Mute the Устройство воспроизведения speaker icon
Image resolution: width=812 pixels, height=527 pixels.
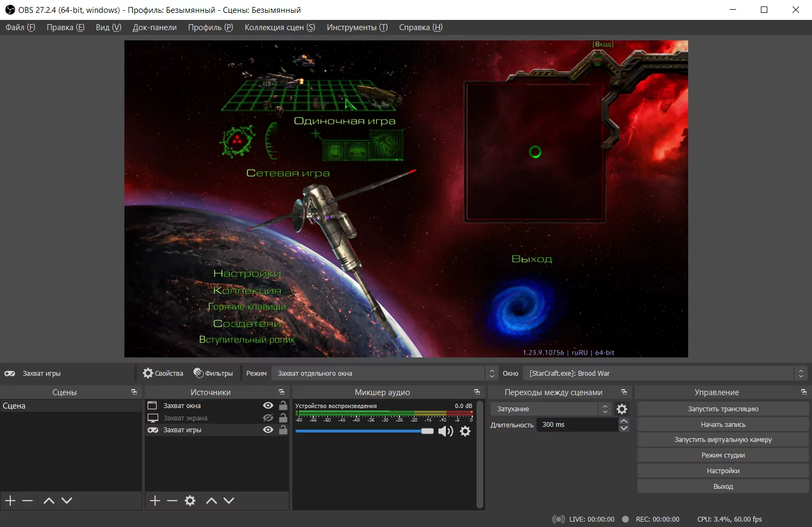[445, 431]
